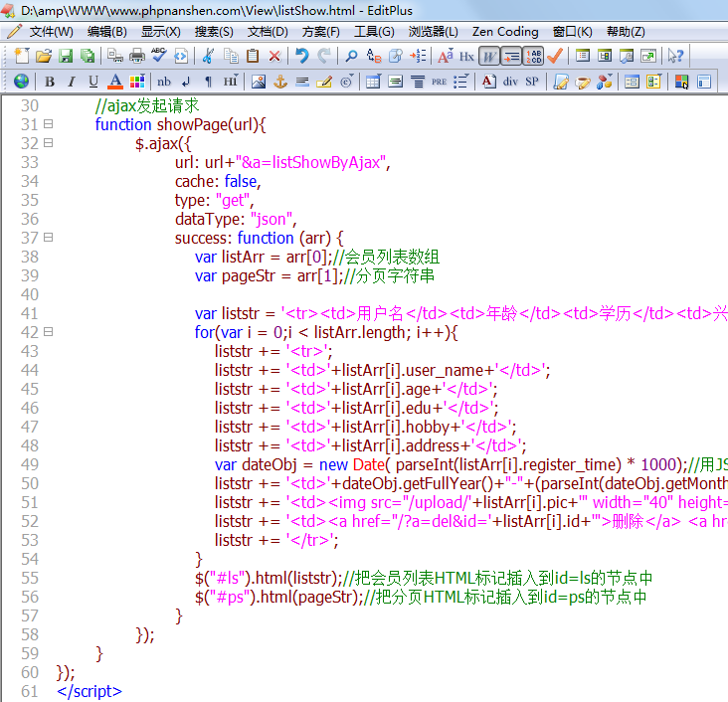Collapse fold at line 37 success function

pos(49,238)
